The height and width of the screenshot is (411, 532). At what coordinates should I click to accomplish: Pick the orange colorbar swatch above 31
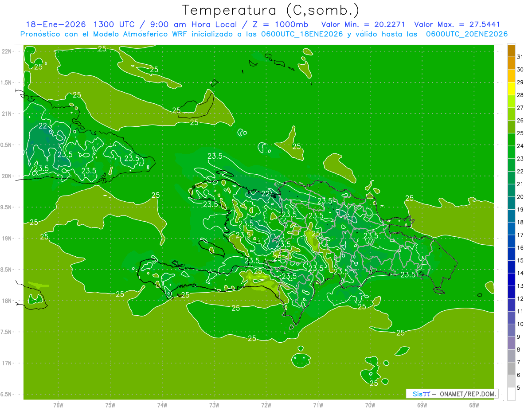[x=511, y=51]
